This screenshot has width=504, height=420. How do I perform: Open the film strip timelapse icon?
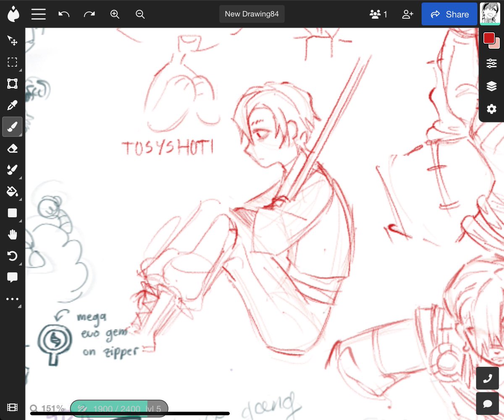(13, 407)
